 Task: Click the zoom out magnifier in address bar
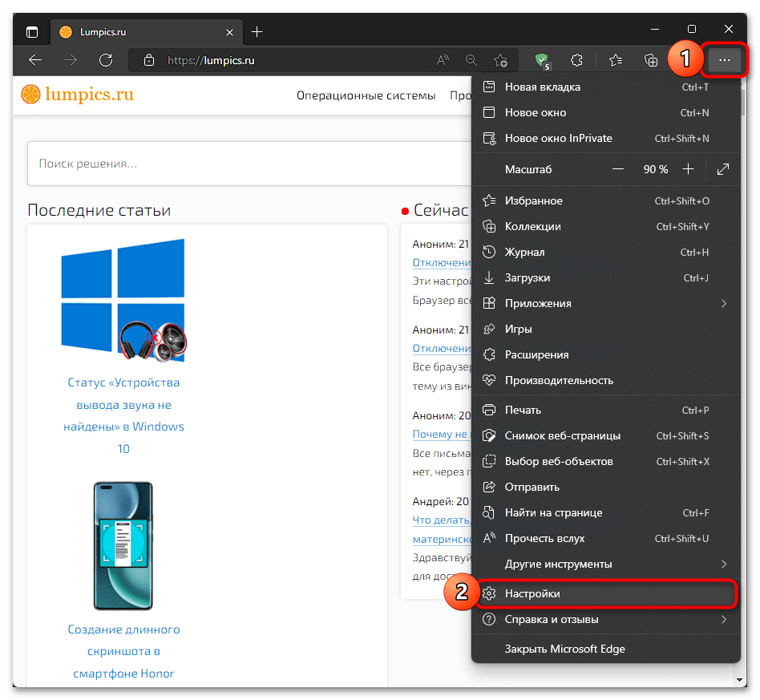[471, 60]
